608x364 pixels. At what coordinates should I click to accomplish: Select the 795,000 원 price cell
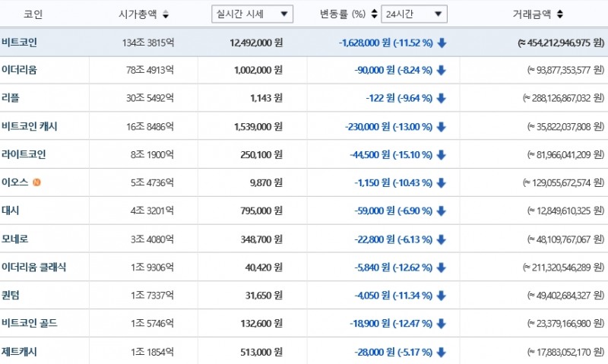coord(261,211)
